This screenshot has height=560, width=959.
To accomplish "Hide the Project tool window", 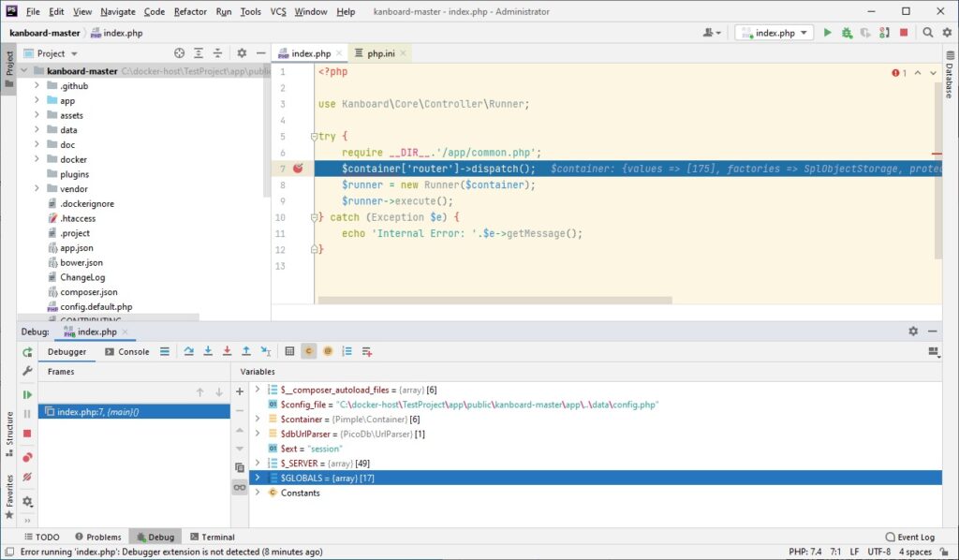I will tap(260, 53).
